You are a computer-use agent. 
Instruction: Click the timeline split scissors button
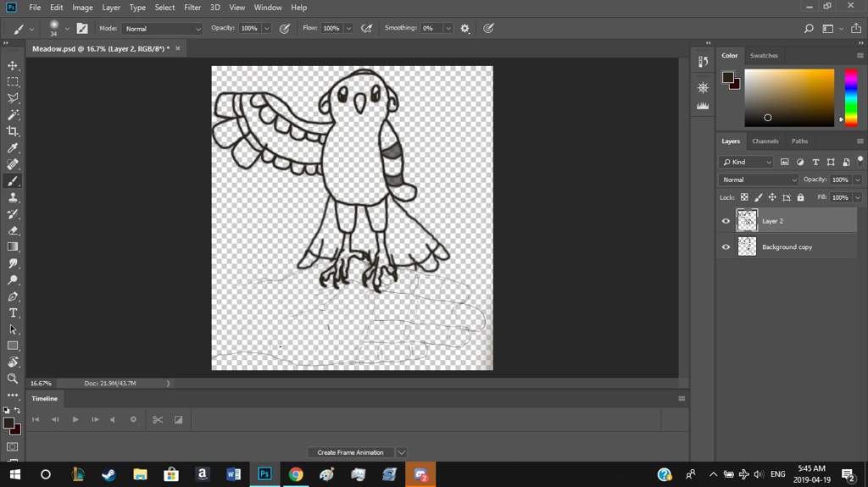(158, 419)
